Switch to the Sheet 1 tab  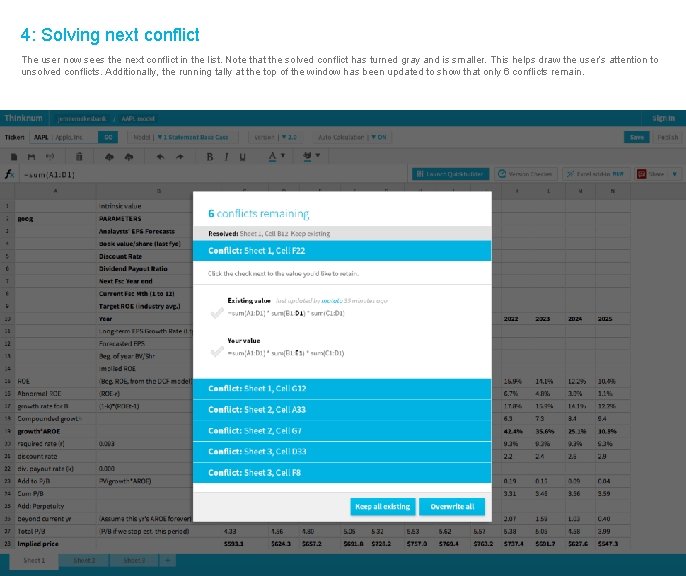pos(34,561)
